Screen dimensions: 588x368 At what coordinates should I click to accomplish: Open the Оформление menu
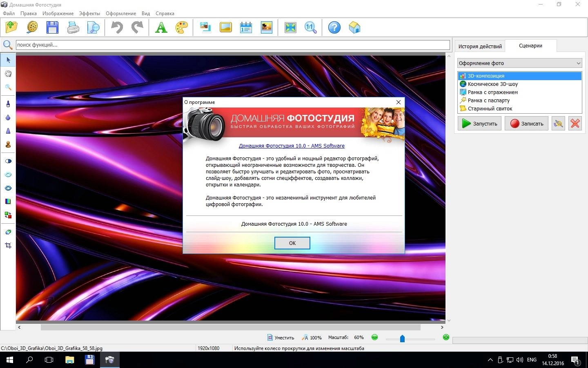121,13
